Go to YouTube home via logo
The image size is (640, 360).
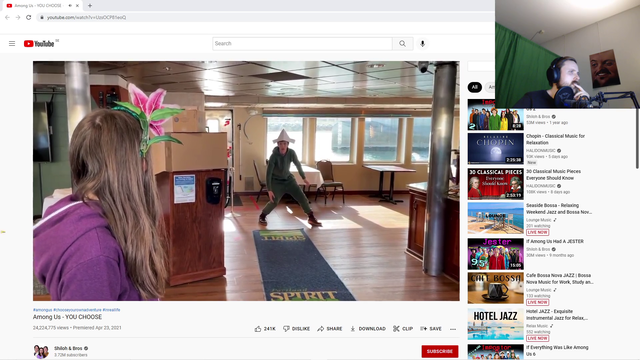tap(39, 44)
